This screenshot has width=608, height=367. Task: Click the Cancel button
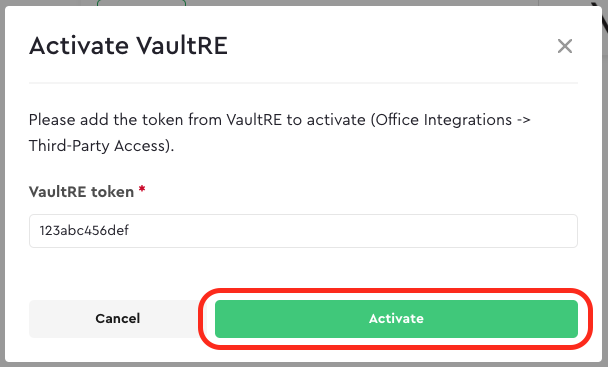coord(117,319)
